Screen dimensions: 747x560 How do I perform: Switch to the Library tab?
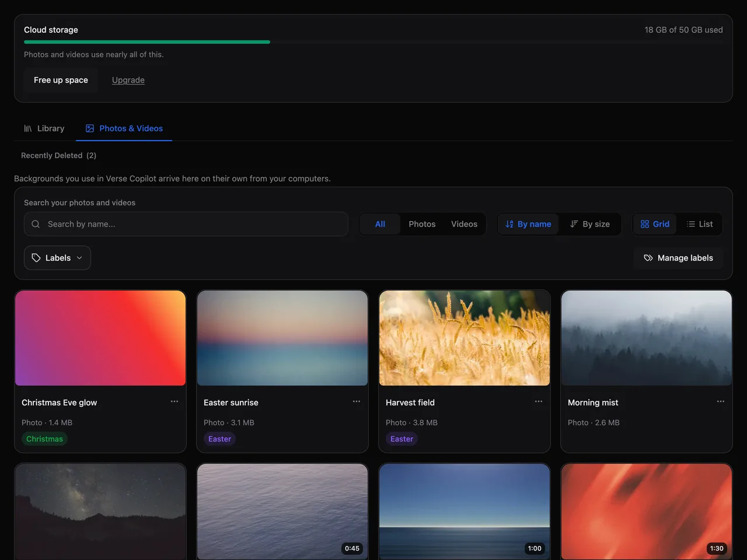click(44, 128)
